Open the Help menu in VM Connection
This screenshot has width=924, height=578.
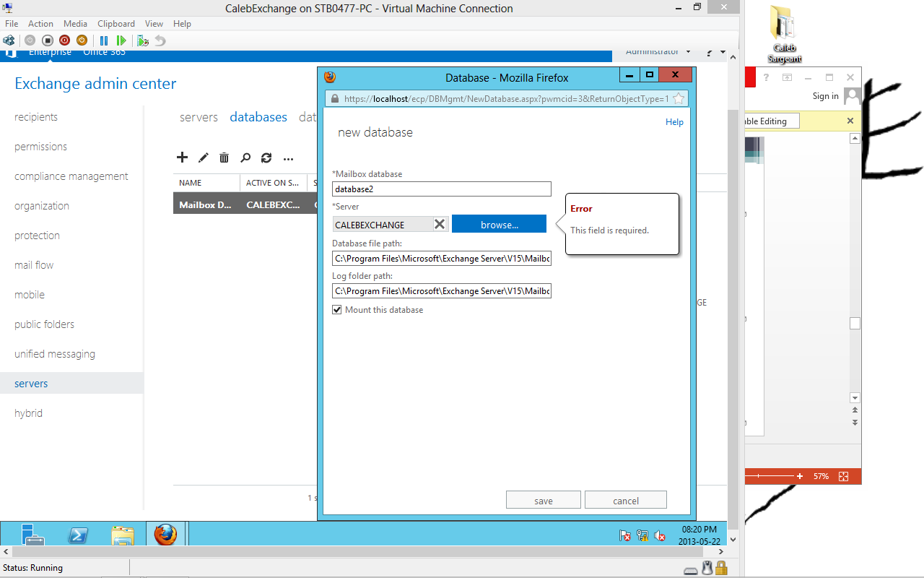183,24
